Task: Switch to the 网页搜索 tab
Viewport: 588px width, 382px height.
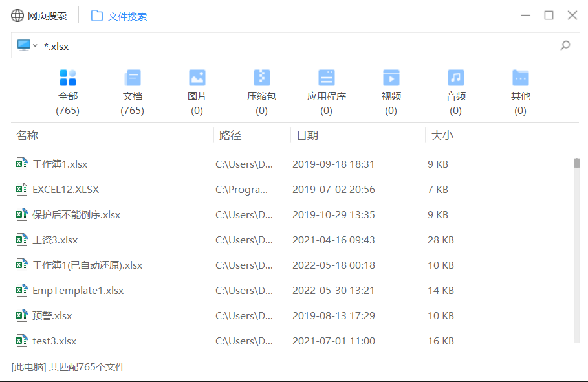Action: 39,15
